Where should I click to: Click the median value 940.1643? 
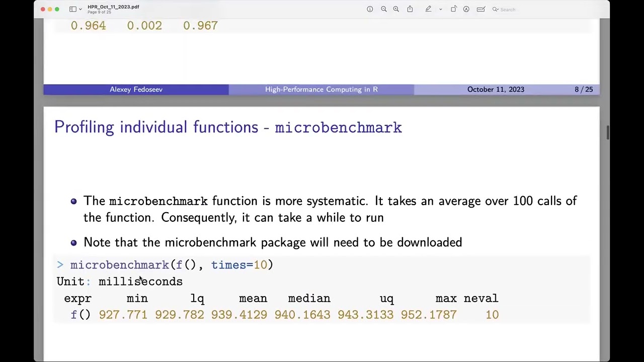coord(302,315)
